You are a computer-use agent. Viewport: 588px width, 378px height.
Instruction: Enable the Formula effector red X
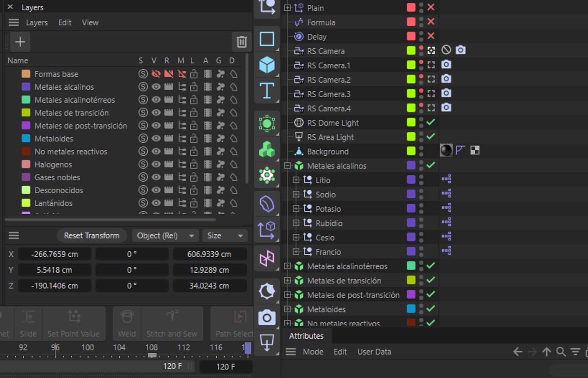(431, 22)
